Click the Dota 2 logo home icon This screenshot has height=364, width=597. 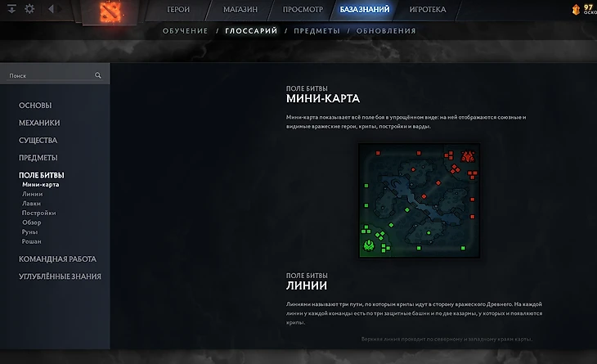(x=110, y=11)
